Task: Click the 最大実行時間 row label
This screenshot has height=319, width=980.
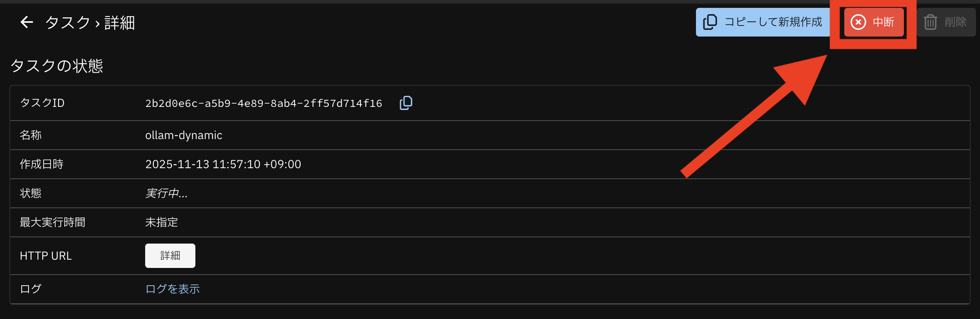Action: [52, 222]
